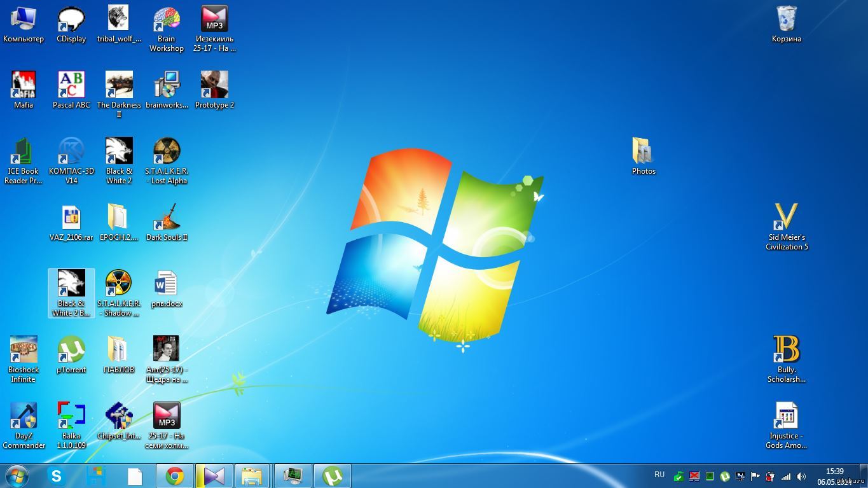The image size is (868, 488).
Task: Open Injustice - Gods Among shortcut
Action: click(x=787, y=426)
